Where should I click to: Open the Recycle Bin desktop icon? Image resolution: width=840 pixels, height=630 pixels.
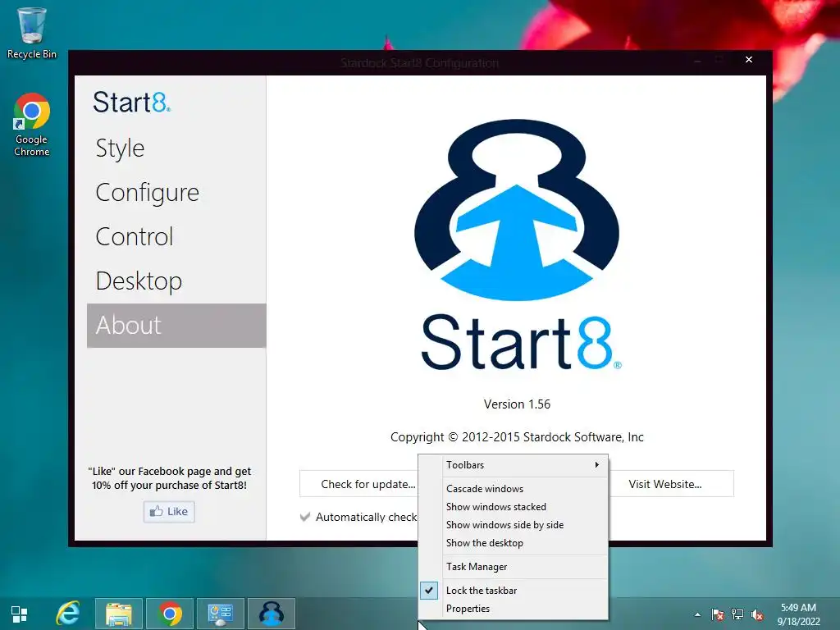click(x=31, y=33)
